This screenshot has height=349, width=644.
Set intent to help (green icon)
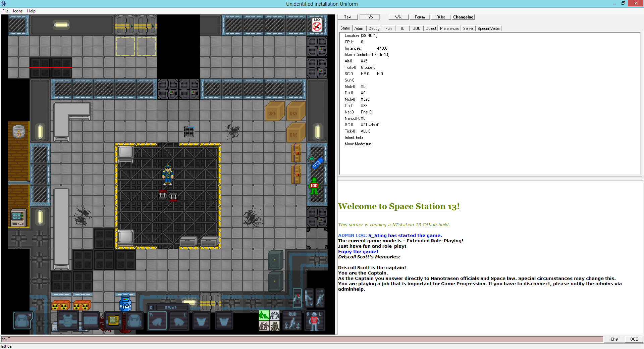(264, 315)
